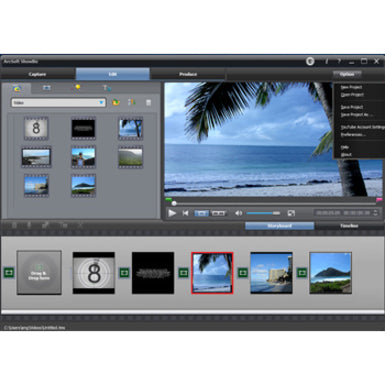Click the Drag & Drop Here placeholder
The width and height of the screenshot is (385, 385).
point(39,273)
